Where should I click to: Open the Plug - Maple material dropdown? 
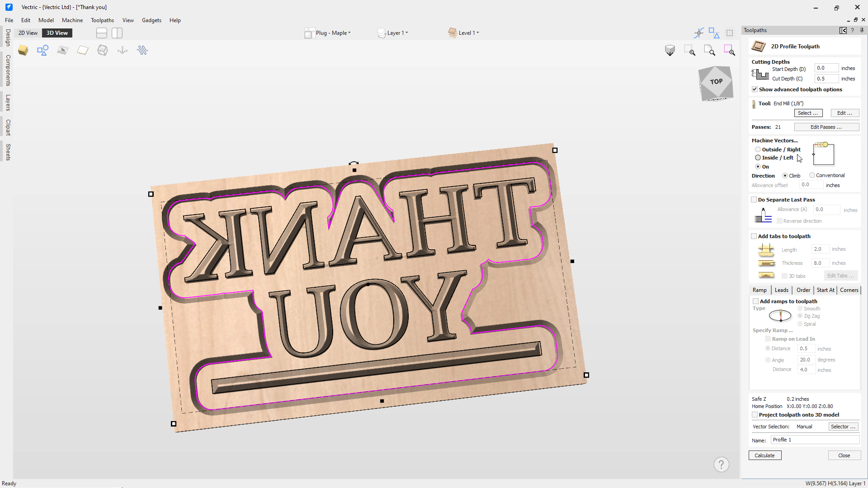tap(333, 33)
